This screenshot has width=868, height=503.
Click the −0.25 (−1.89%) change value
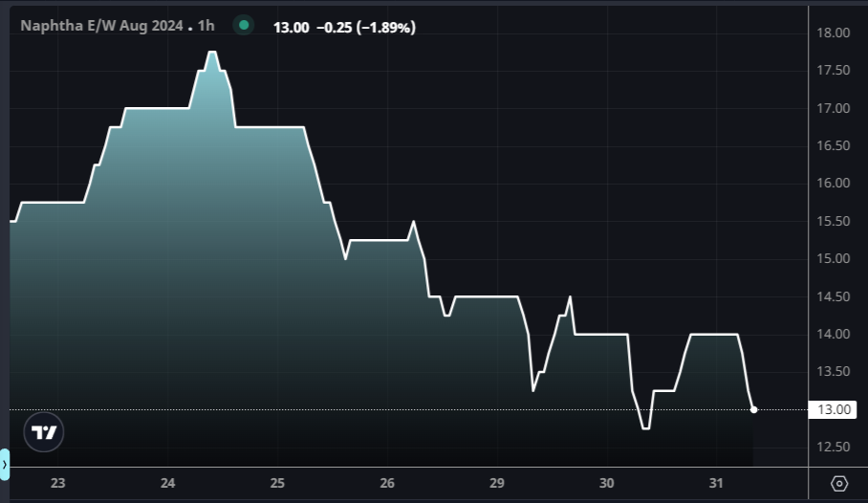[366, 27]
